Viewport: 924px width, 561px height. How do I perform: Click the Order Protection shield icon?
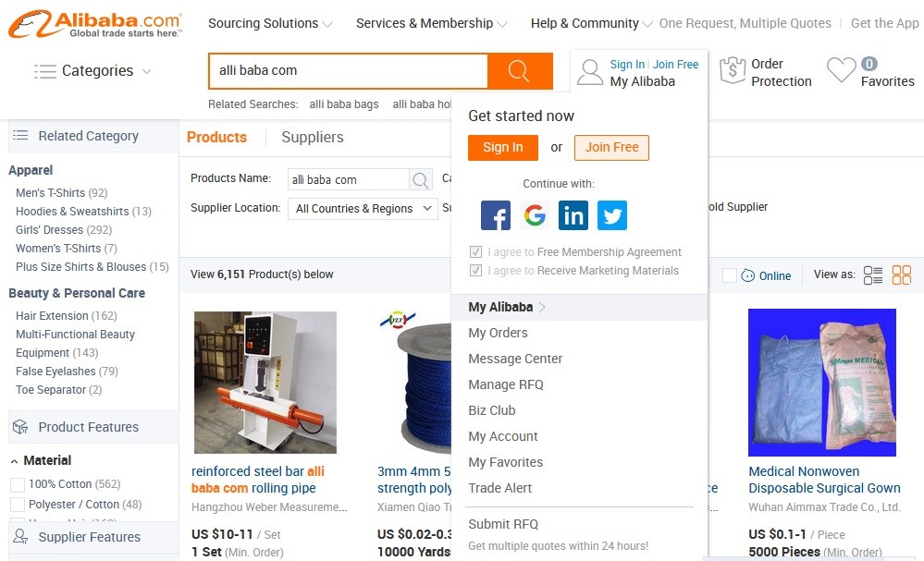(x=733, y=70)
